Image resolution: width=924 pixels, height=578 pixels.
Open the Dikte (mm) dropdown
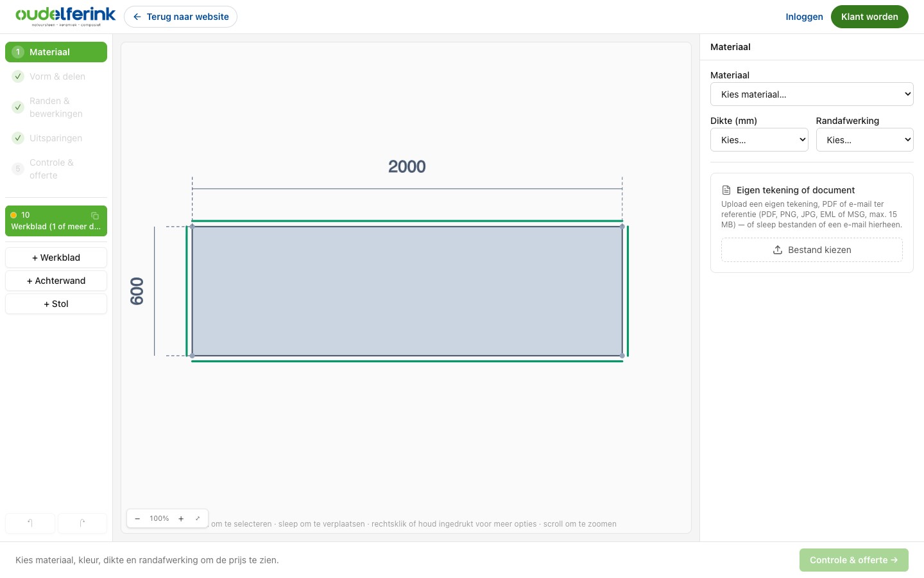pos(759,140)
